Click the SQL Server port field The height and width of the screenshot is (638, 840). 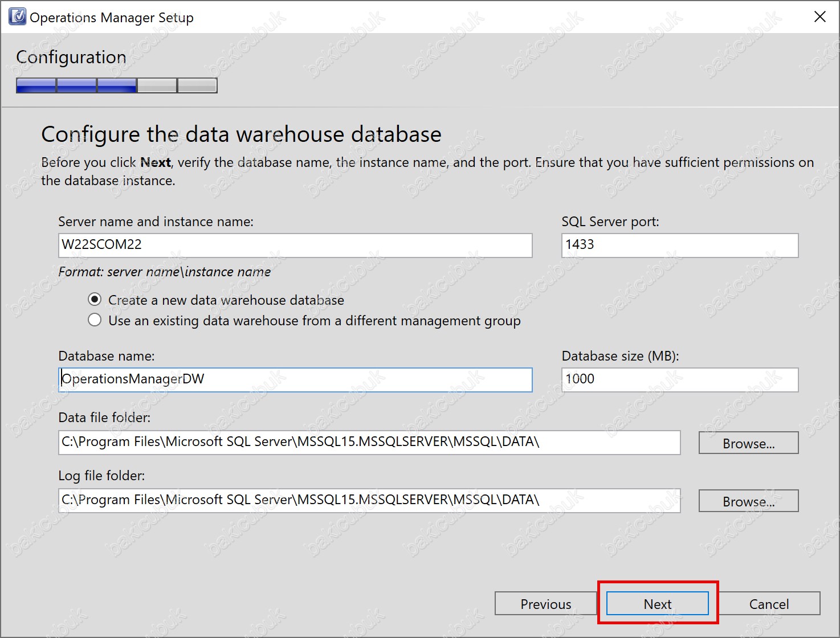click(x=680, y=245)
